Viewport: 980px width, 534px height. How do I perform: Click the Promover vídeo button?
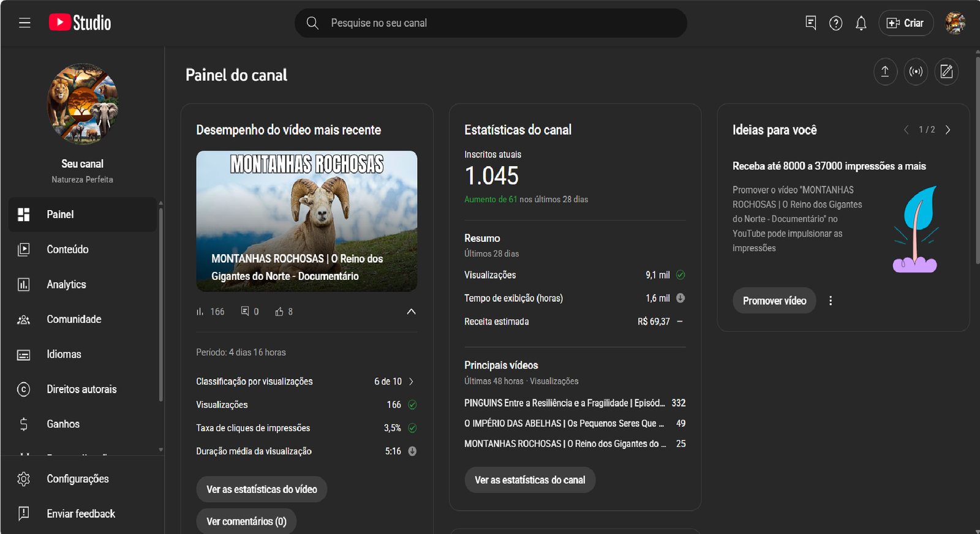(x=774, y=301)
